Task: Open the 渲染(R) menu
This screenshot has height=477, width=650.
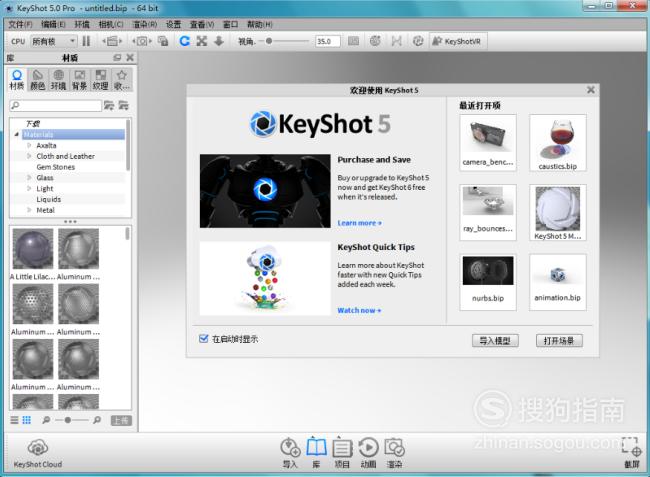Action: [144, 24]
